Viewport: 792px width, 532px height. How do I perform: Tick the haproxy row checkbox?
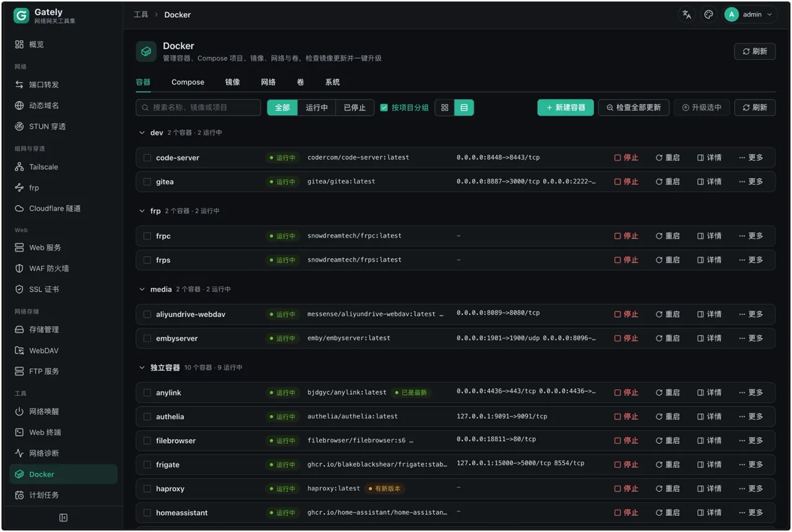pyautogui.click(x=147, y=489)
